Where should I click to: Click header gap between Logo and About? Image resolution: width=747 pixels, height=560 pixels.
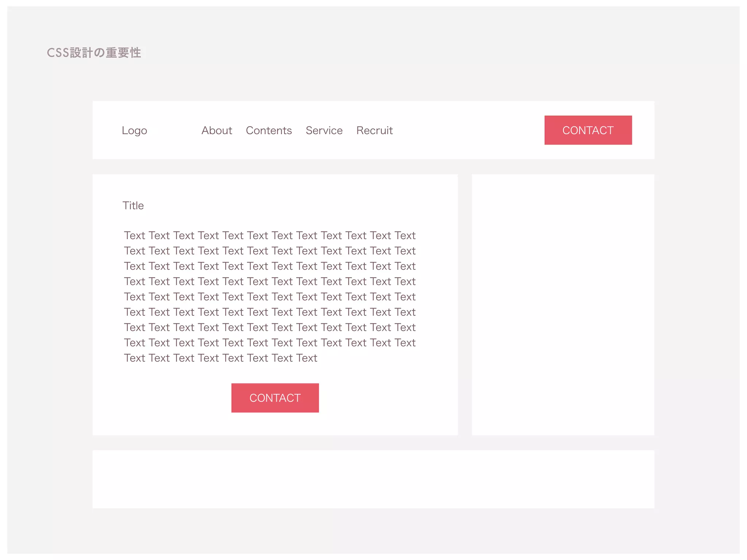174,131
